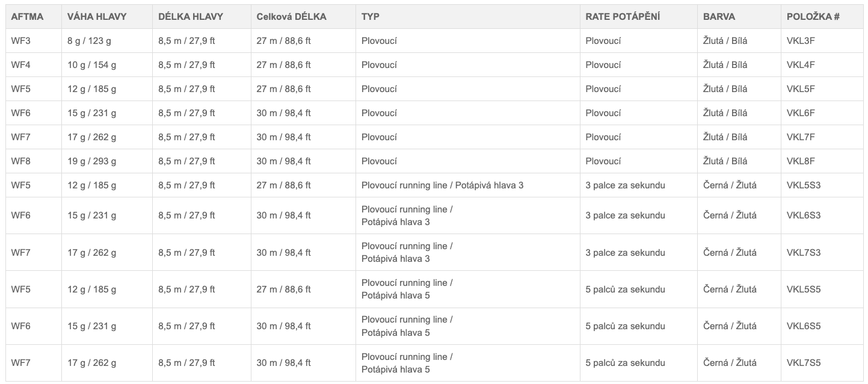The image size is (868, 384).
Task: Click the Celková DÉLKA column header
Action: pos(291,17)
